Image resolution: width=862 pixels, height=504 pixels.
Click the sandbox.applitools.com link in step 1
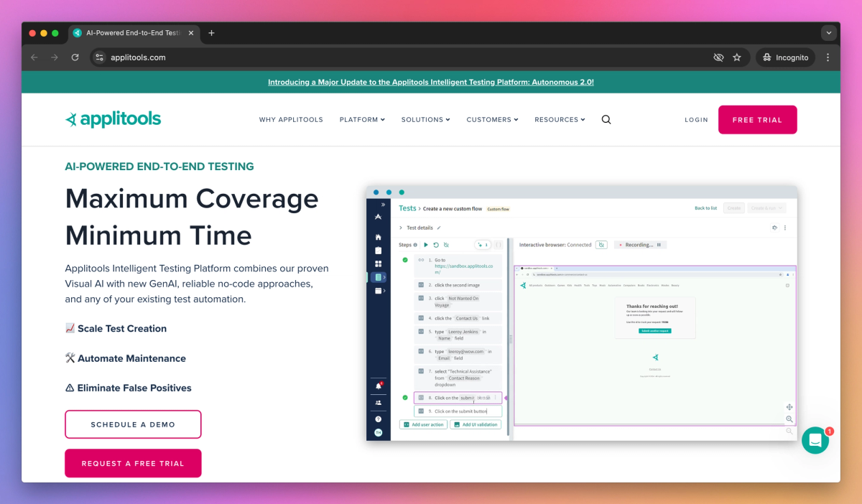(463, 269)
